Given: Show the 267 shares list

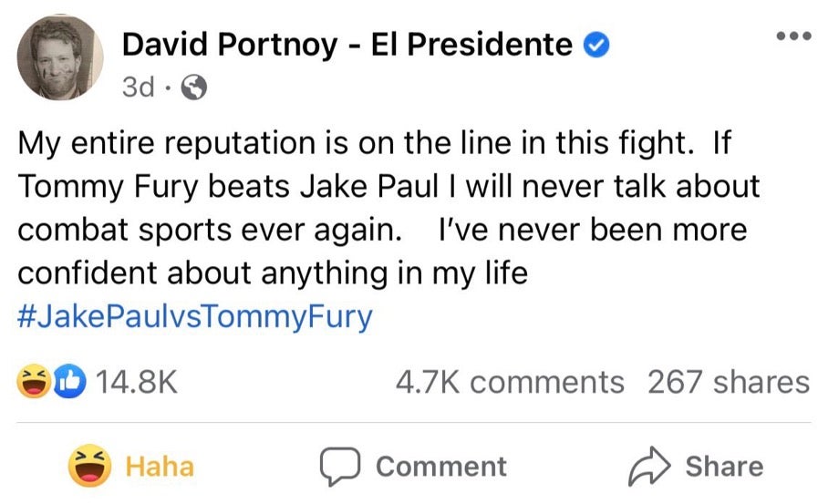Looking at the screenshot, I should coord(727,382).
